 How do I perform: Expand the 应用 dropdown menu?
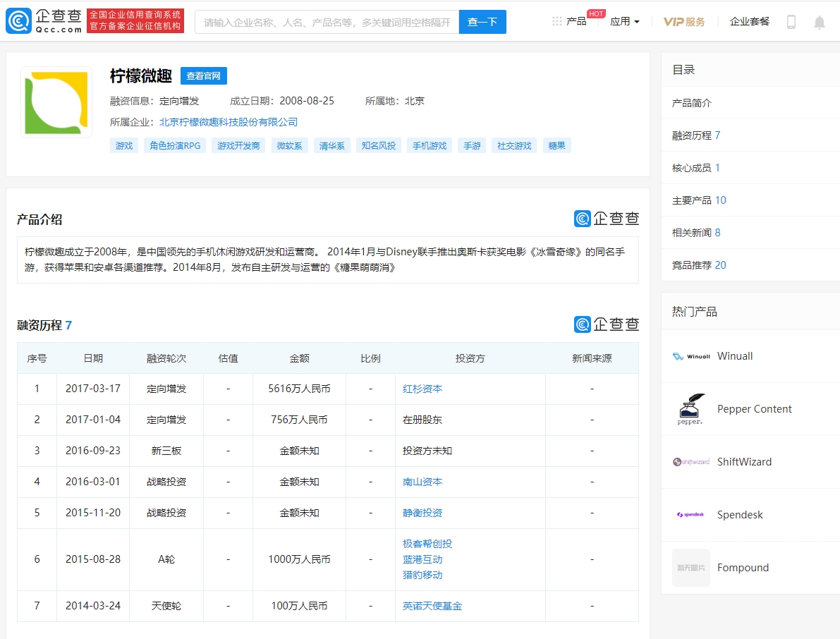[x=625, y=21]
